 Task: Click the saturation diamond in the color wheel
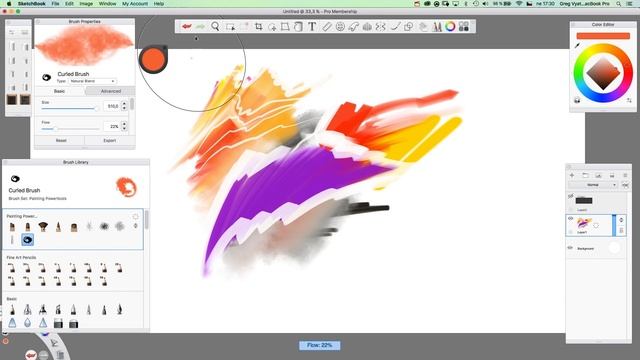tap(603, 74)
